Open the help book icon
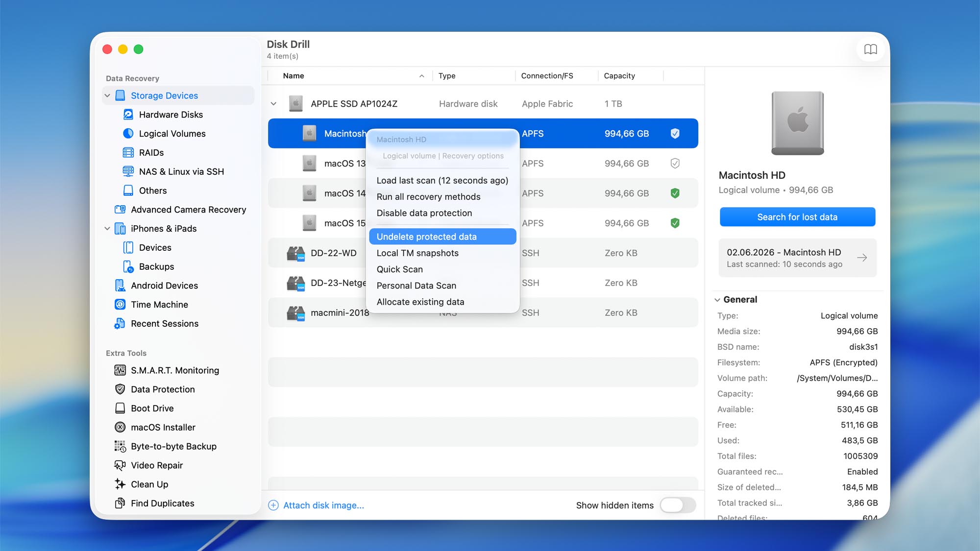Image resolution: width=980 pixels, height=551 pixels. (x=870, y=49)
